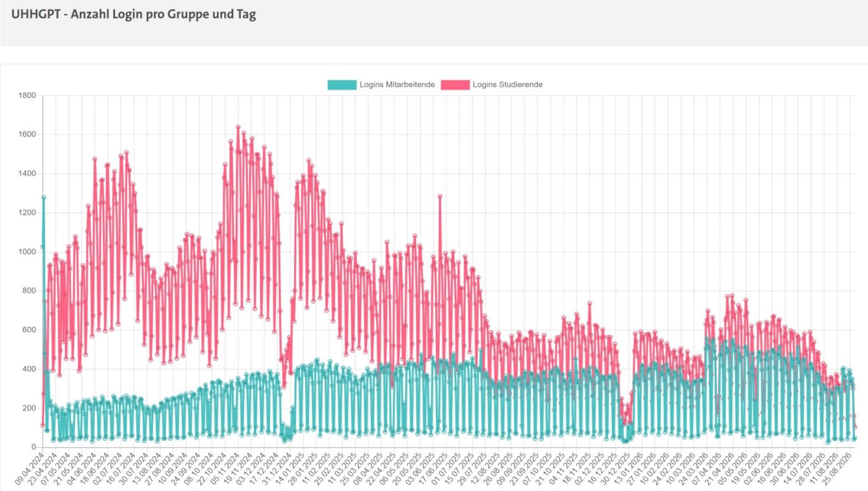Click the red Studierende legend color box
The image size is (868, 491).
455,85
